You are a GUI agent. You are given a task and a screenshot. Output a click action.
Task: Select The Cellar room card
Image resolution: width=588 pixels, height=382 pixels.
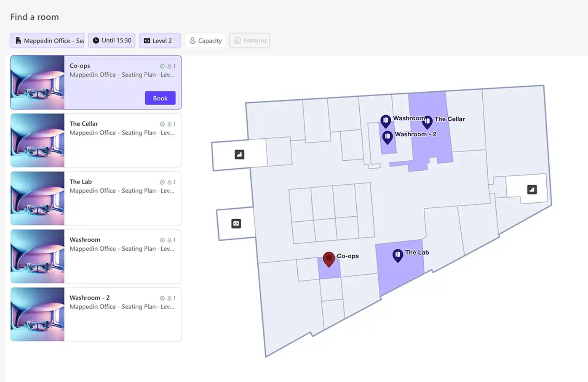pos(96,140)
